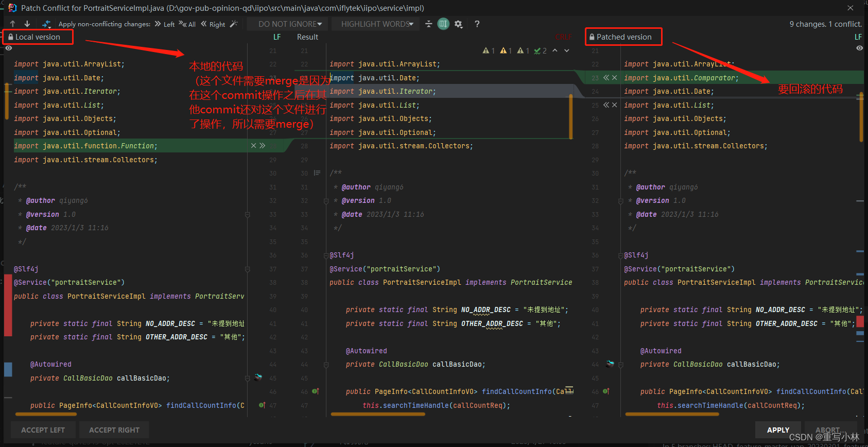Click the '9 changes. 1 conflict.' status text
The height and width of the screenshot is (447, 868).
pyautogui.click(x=825, y=24)
